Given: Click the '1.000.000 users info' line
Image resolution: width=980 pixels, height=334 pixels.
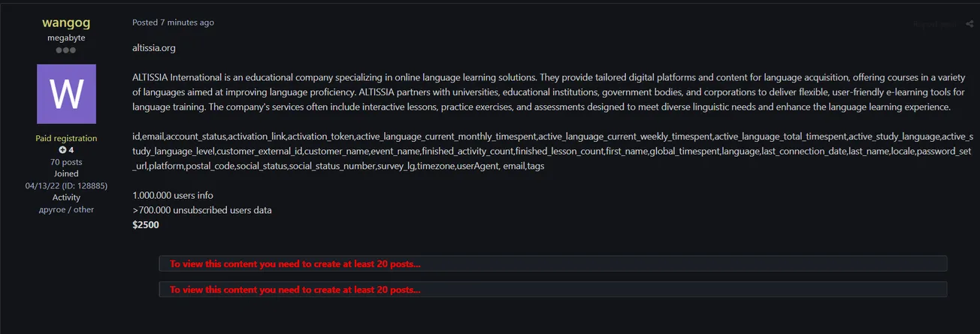Looking at the screenshot, I should point(173,195).
